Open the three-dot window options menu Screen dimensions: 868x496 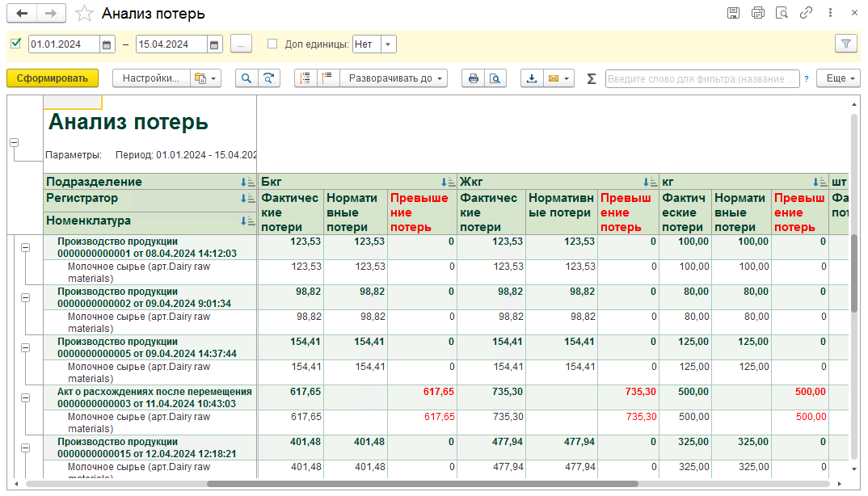coord(830,13)
